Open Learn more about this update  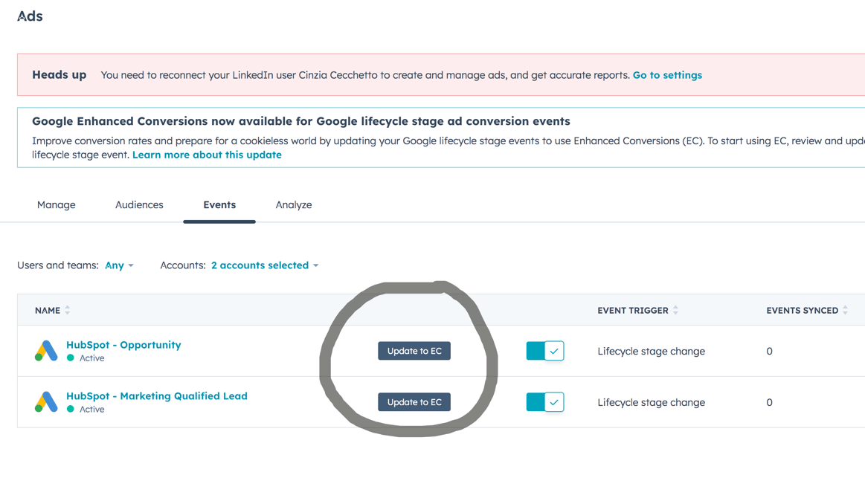pos(207,155)
